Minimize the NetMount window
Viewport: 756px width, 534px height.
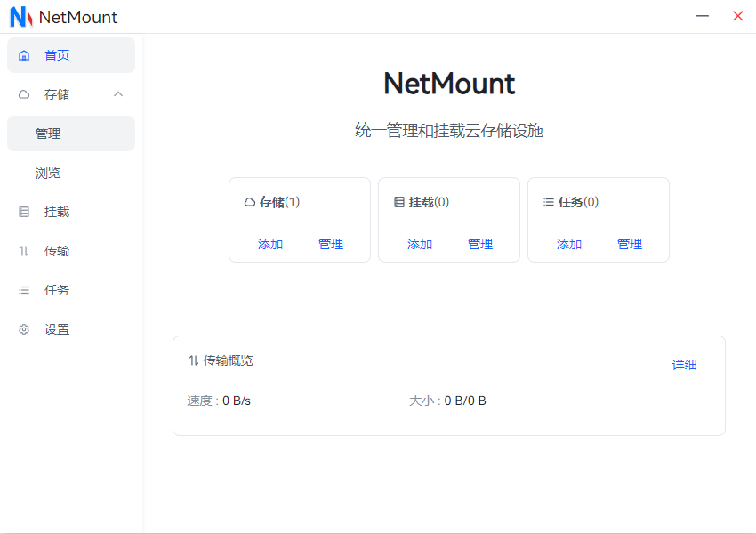703,16
